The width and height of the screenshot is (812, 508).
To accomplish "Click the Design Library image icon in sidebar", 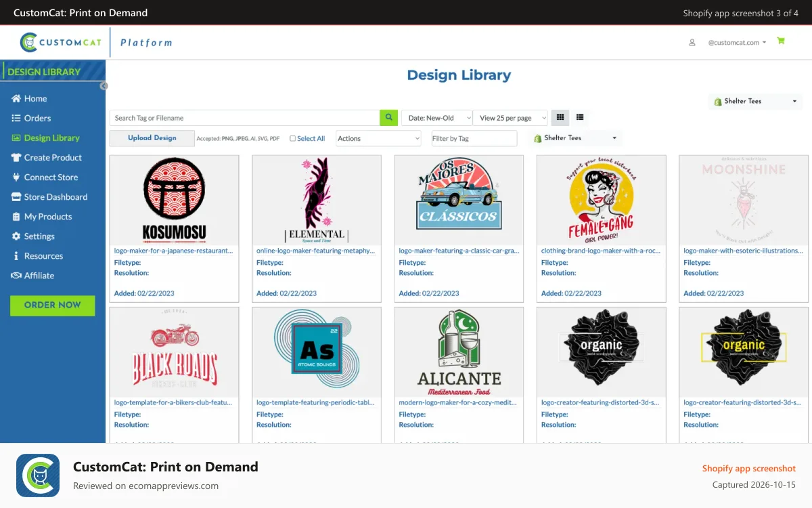I will point(16,138).
